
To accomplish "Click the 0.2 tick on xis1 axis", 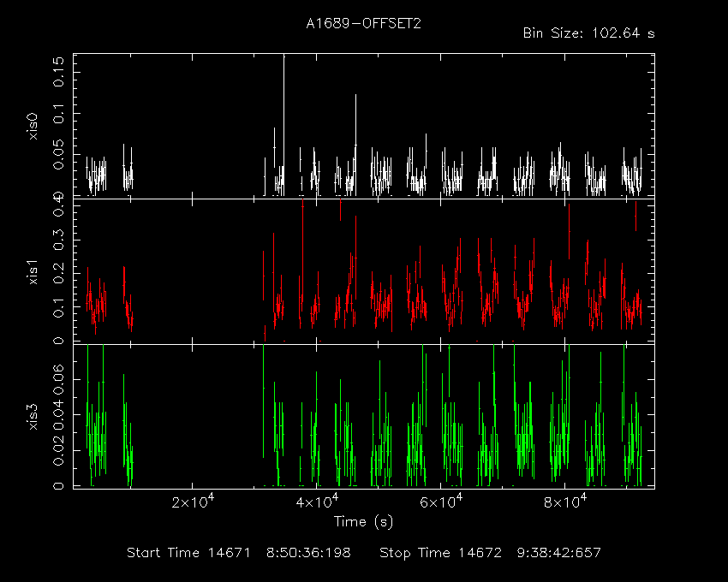I will pos(59,273).
